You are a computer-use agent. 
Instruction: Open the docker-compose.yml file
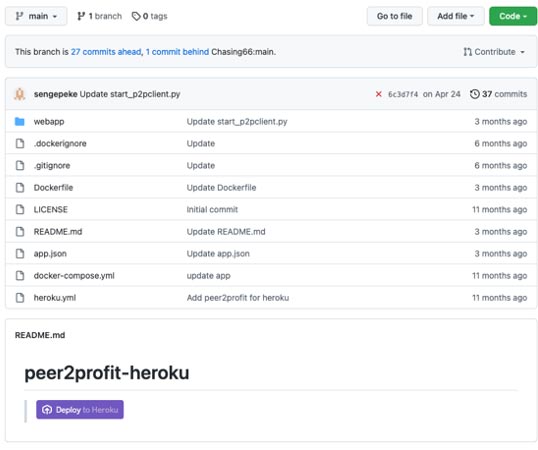click(x=74, y=275)
